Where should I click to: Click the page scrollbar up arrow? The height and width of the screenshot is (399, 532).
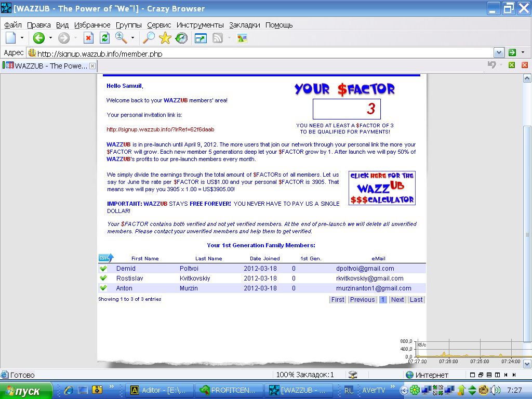[x=527, y=78]
